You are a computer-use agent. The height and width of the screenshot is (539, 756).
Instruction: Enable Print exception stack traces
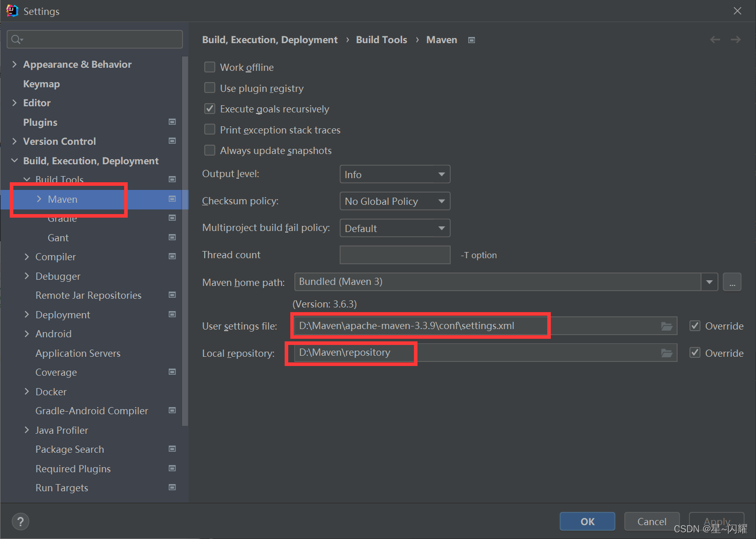pos(210,129)
